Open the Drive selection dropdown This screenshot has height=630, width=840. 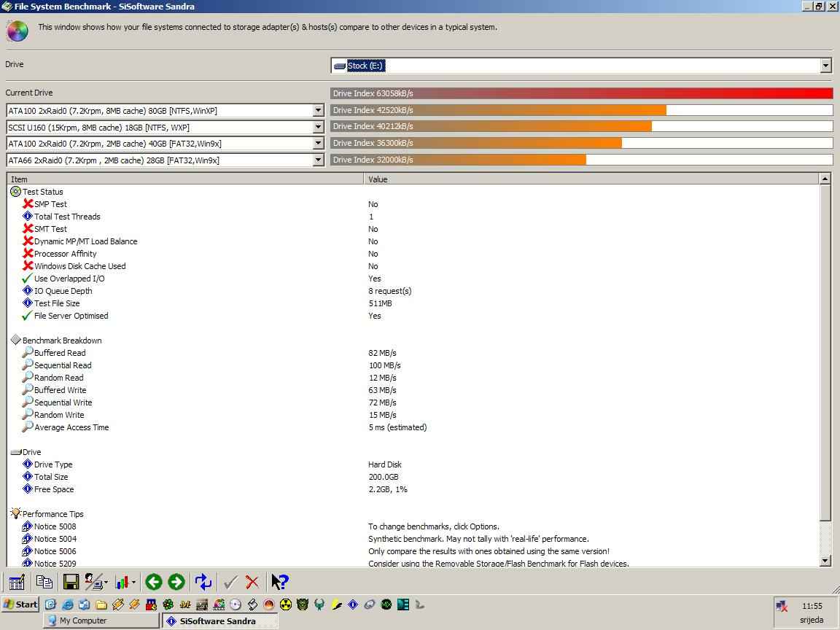point(825,66)
